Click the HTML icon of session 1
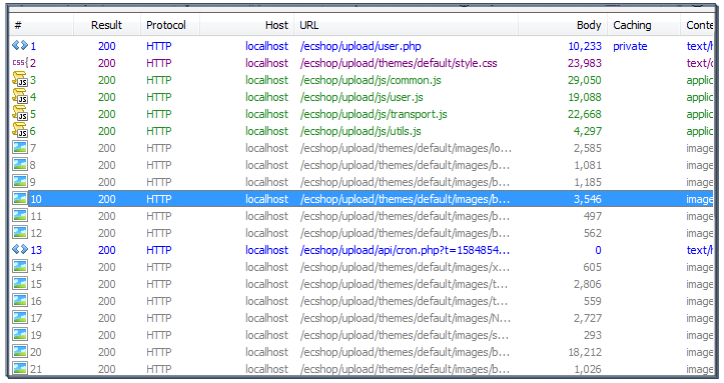 coord(20,45)
